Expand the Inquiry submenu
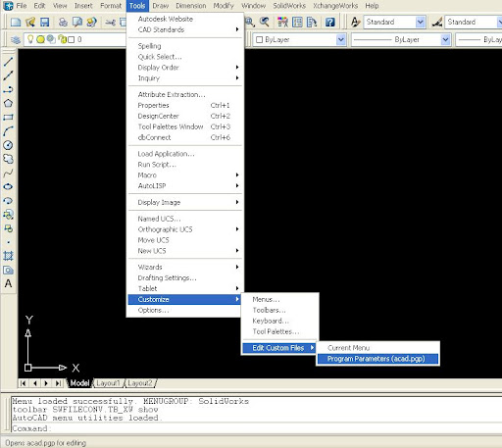The width and height of the screenshot is (502, 448). click(x=185, y=78)
